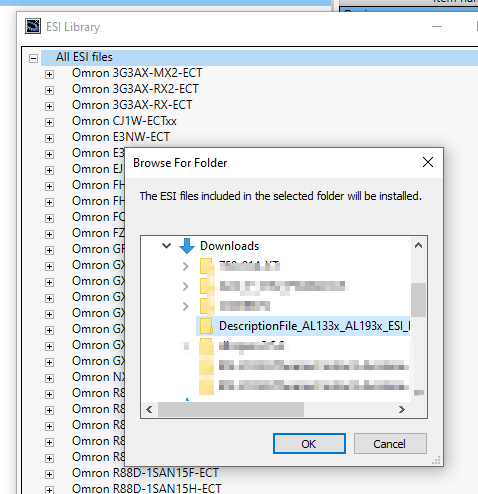Image resolution: width=478 pixels, height=494 pixels.
Task: Close the Browse For Folder dialog
Action: [x=428, y=163]
